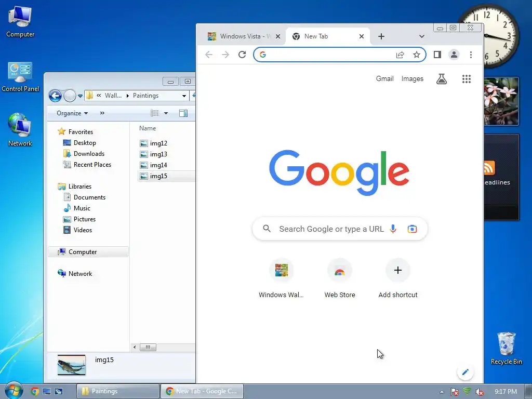Click Chrome's back arrow button

coord(209,55)
